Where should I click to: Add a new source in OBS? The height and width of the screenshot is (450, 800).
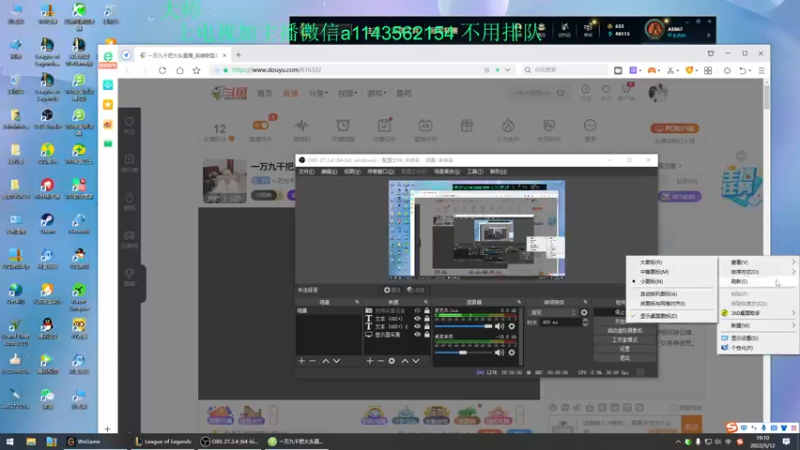coord(370,361)
